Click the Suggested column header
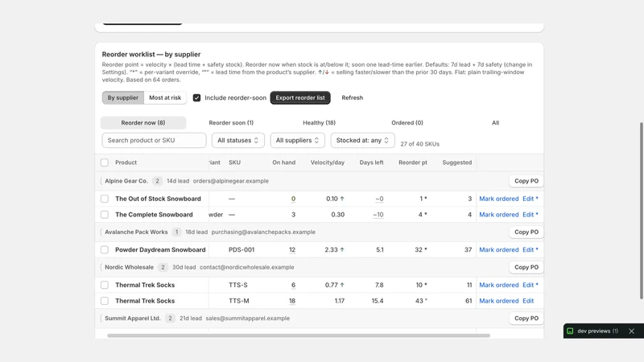Image resolution: width=644 pixels, height=362 pixels. [x=456, y=162]
